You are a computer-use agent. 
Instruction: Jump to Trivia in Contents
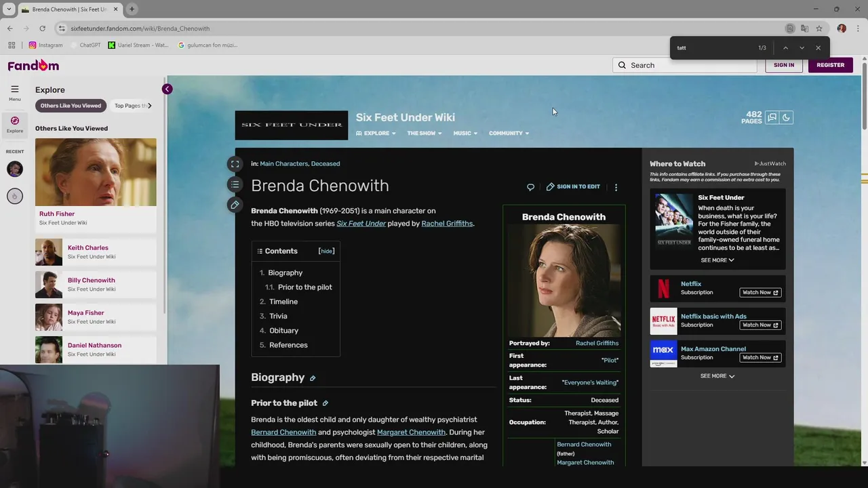tap(278, 317)
